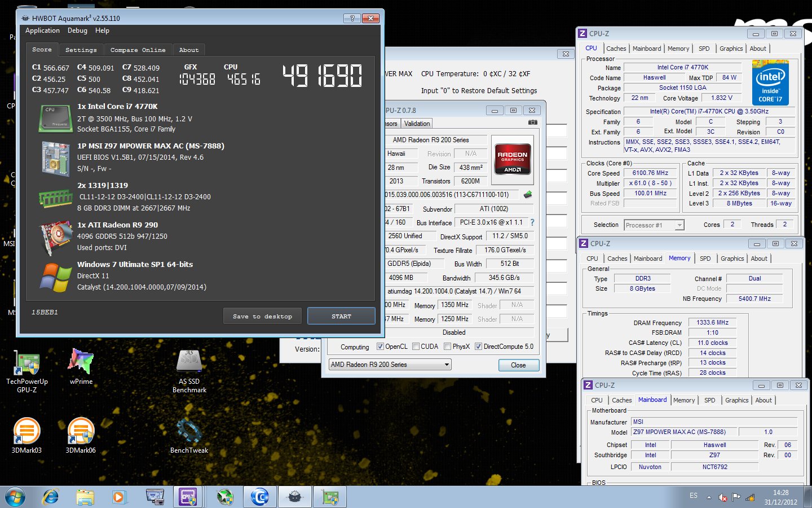Click the bus interface question mark icon
Screen dimensions: 812x508
pos(532,222)
